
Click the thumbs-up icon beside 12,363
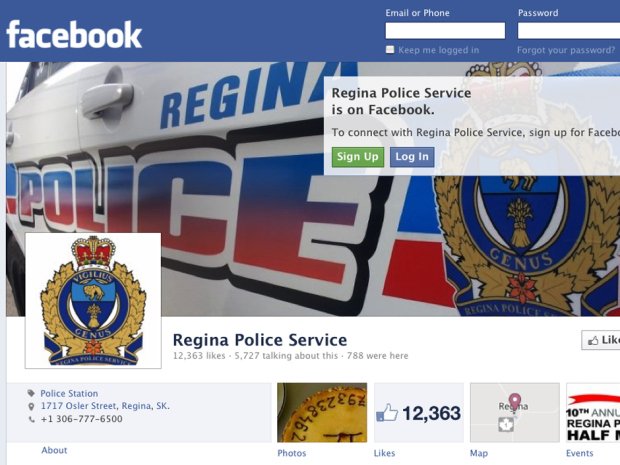387,412
